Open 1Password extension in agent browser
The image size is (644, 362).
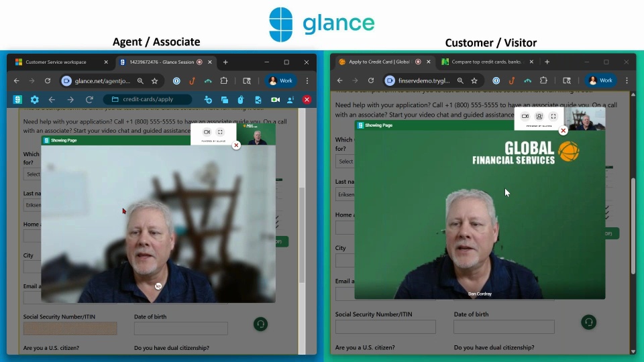pyautogui.click(x=176, y=81)
